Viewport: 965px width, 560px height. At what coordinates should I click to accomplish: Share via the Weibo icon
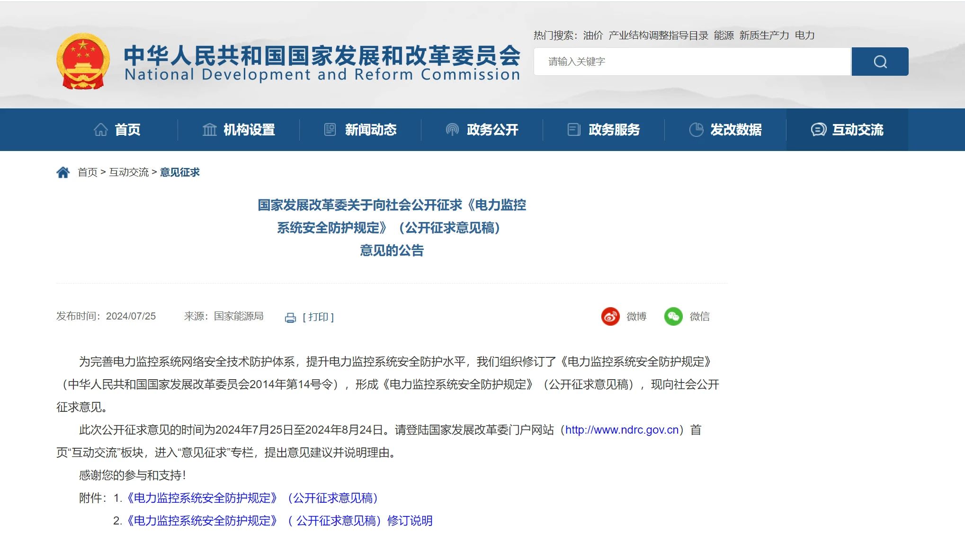pyautogui.click(x=610, y=316)
